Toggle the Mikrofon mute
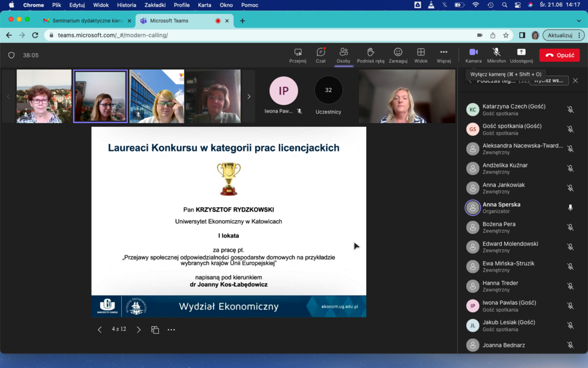 click(x=496, y=53)
